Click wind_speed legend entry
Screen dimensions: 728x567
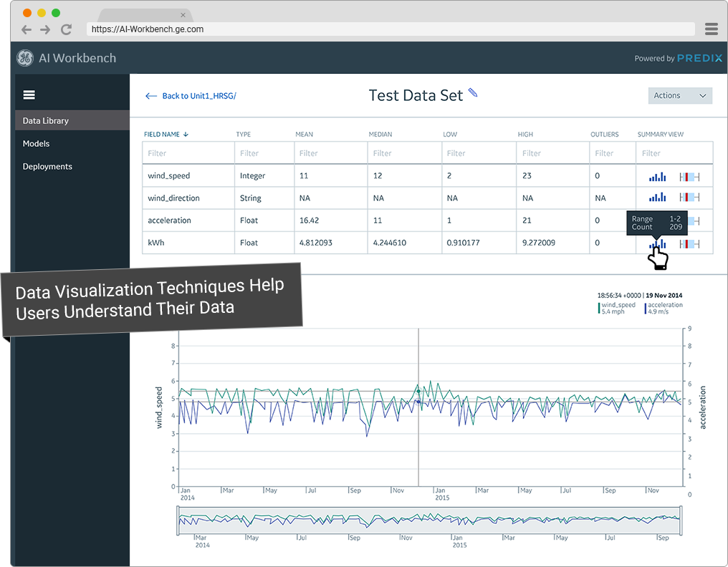click(618, 308)
